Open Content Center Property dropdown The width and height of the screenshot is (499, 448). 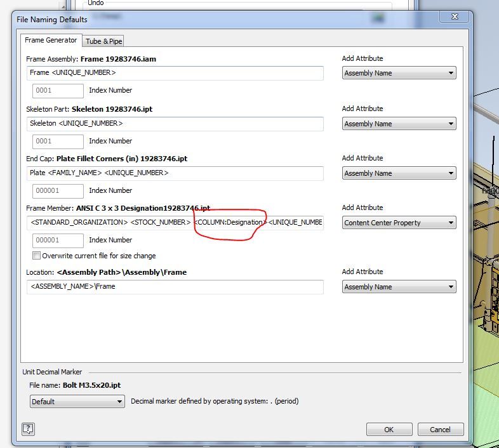click(x=399, y=223)
